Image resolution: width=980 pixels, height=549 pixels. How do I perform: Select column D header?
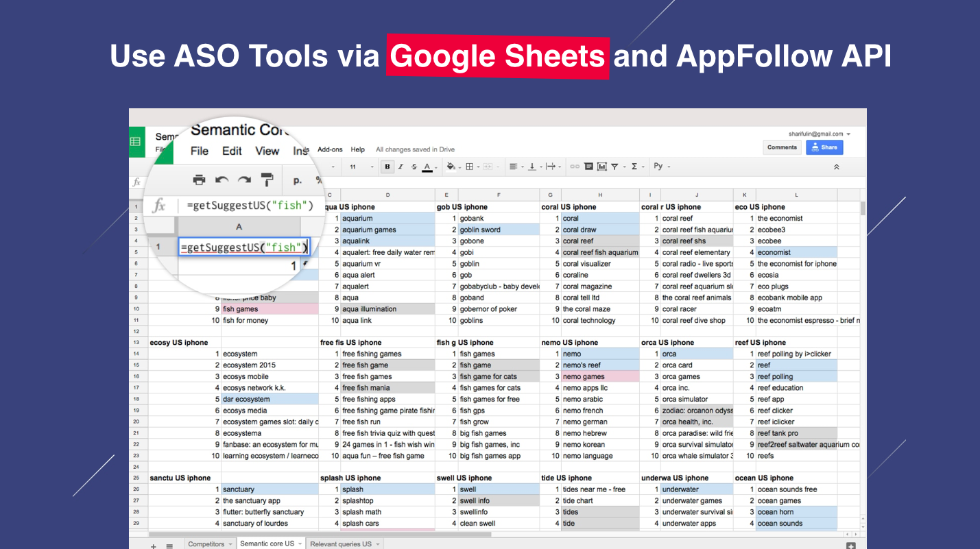coord(388,195)
